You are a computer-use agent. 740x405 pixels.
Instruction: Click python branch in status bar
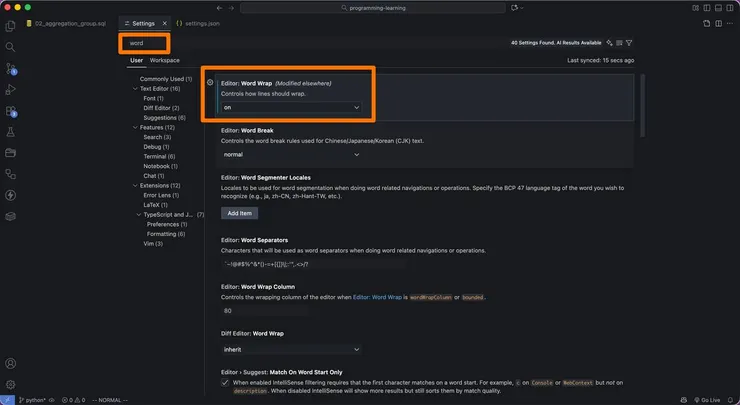(x=33, y=400)
